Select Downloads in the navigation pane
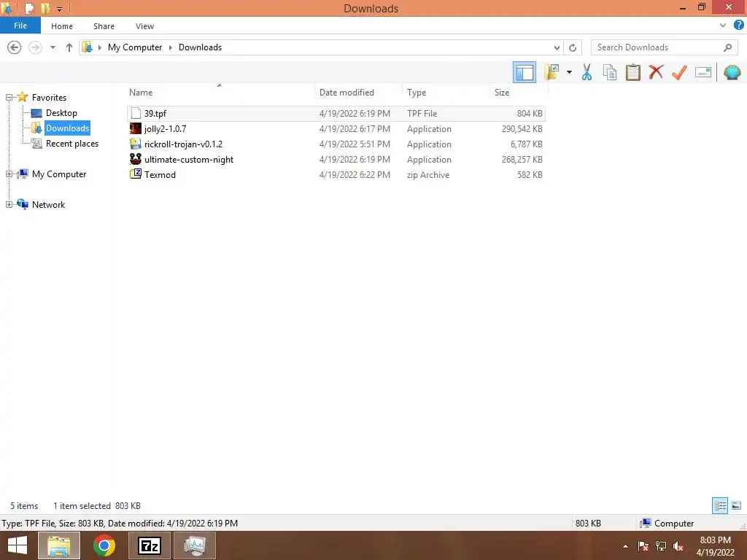Screen dimensions: 747x560 click(x=67, y=128)
